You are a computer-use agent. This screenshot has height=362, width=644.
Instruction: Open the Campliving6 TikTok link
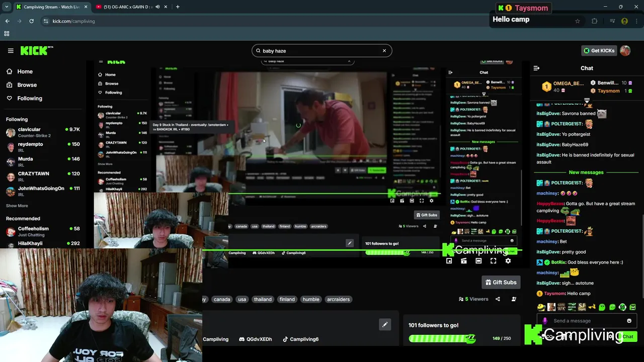click(x=300, y=339)
